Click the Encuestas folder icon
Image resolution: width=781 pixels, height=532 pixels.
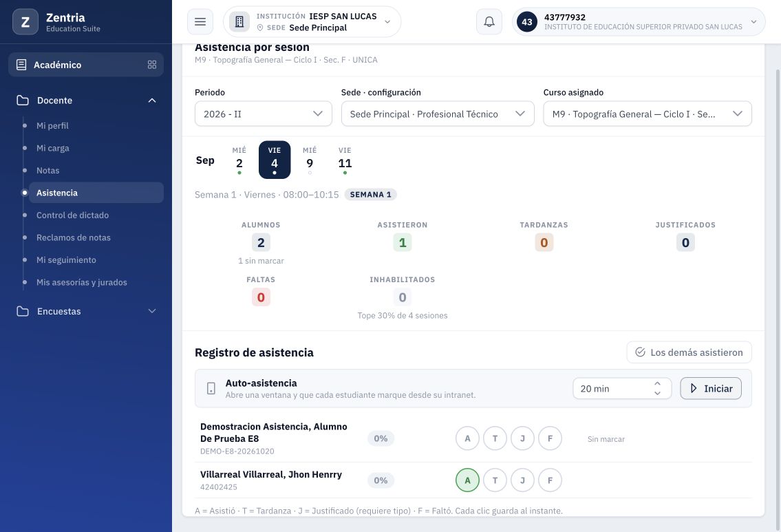pyautogui.click(x=23, y=311)
